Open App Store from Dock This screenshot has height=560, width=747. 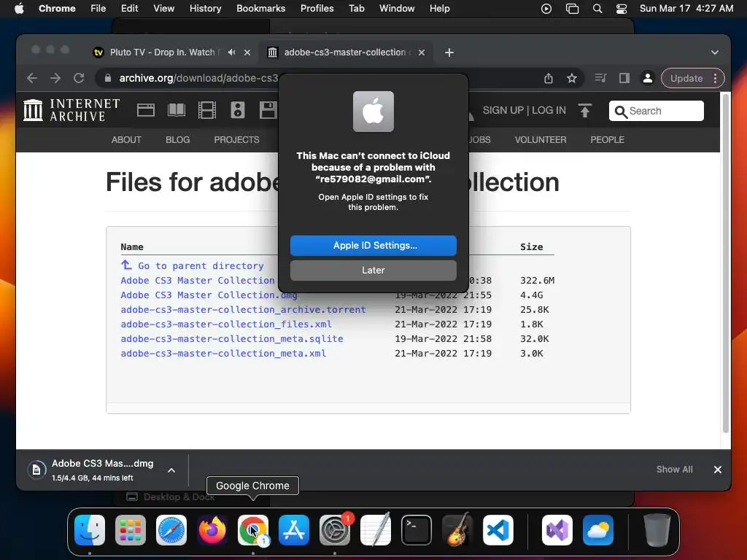294,530
